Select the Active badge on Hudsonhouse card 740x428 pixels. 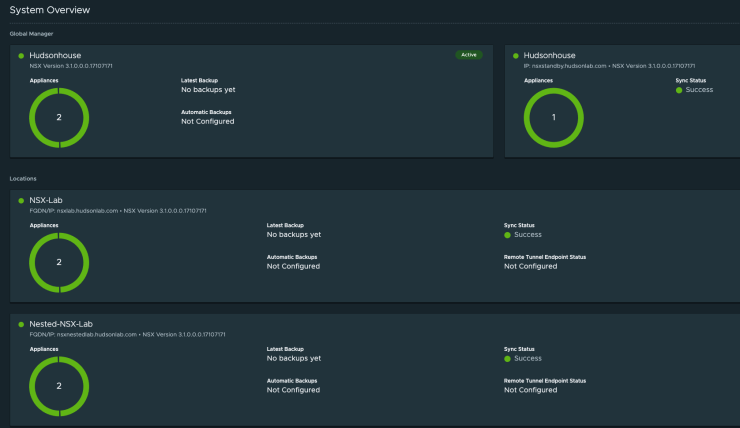pyautogui.click(x=468, y=55)
